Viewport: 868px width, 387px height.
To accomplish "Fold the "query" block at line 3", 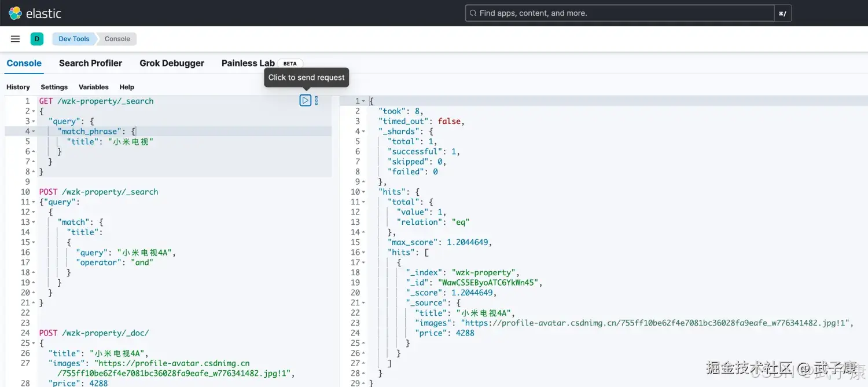I will tap(32, 121).
